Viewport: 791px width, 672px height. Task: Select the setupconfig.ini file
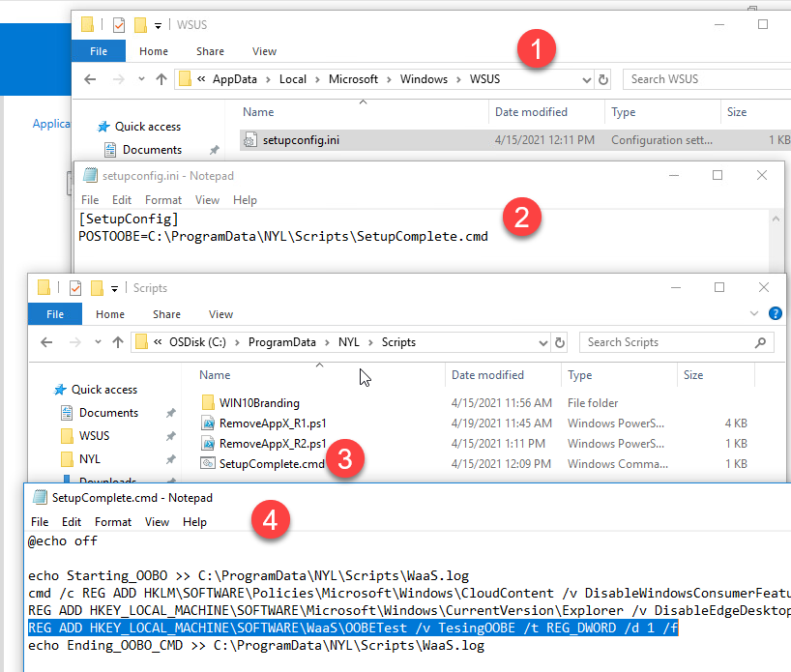(514, 140)
